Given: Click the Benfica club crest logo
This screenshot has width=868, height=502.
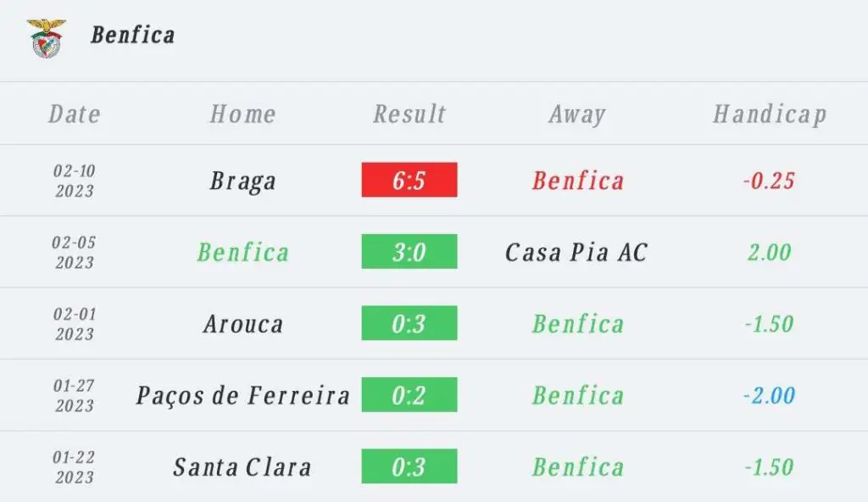Looking at the screenshot, I should pyautogui.click(x=47, y=37).
